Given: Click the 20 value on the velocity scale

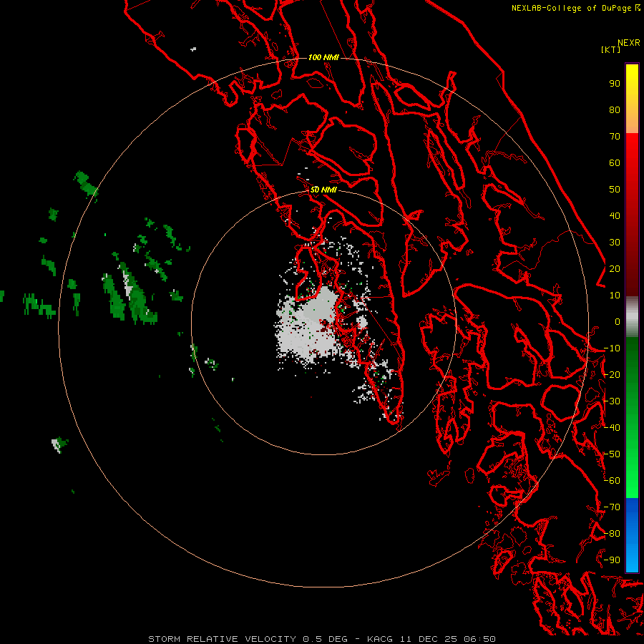Looking at the screenshot, I should coord(615,269).
